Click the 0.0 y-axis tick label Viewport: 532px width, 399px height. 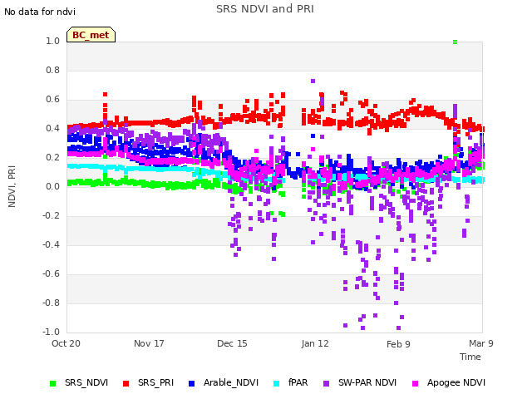tap(52, 186)
